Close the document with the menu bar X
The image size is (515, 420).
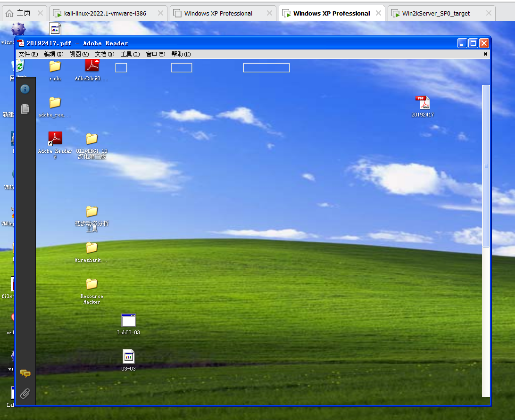tap(485, 54)
